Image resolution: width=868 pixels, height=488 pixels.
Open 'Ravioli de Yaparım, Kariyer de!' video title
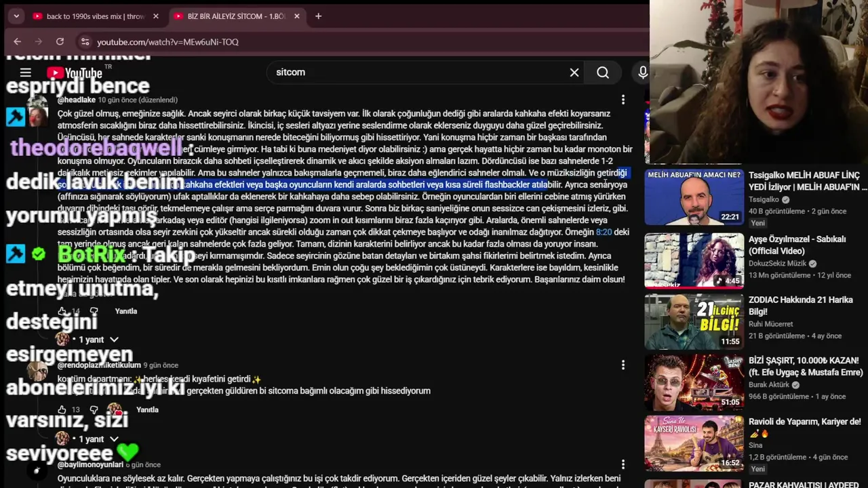(805, 427)
